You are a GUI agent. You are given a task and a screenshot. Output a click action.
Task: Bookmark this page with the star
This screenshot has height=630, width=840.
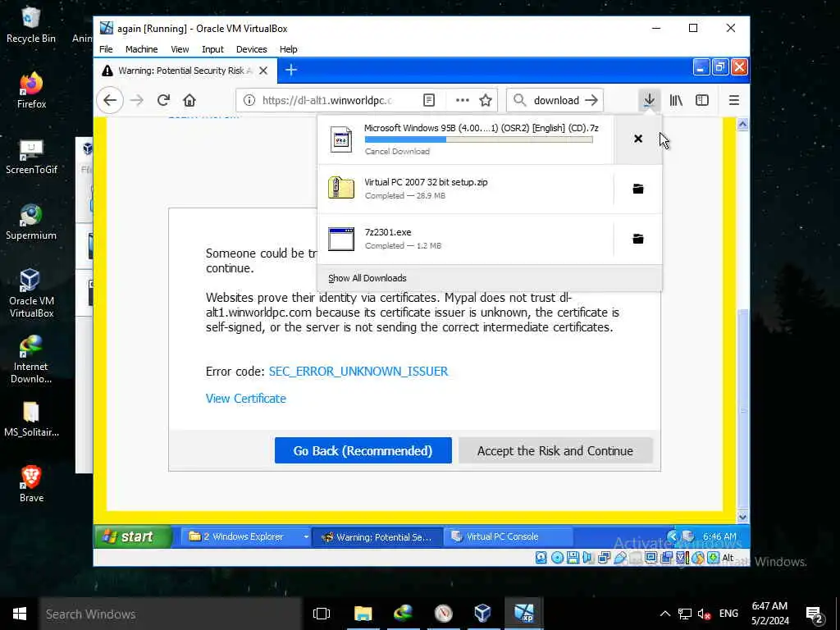(486, 100)
